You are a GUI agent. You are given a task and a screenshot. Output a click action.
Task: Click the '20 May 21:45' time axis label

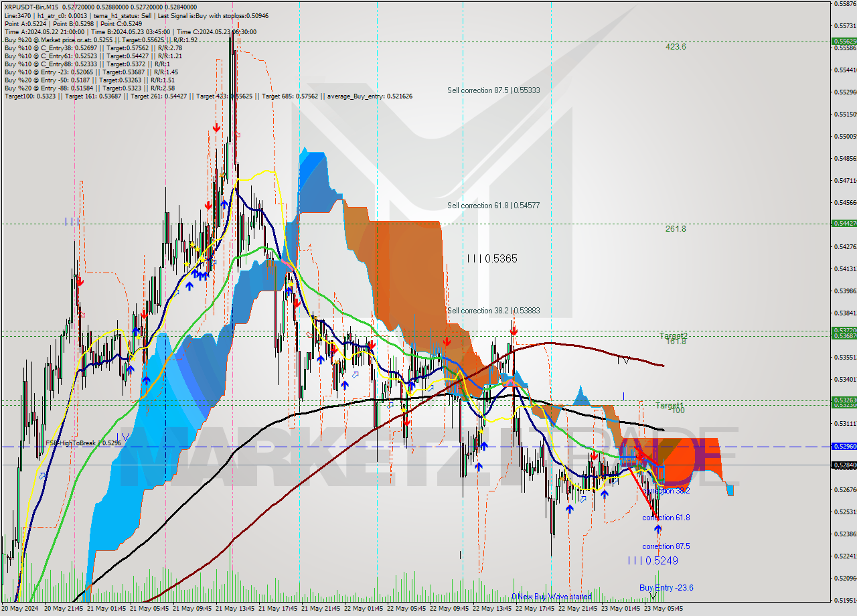[x=64, y=609]
